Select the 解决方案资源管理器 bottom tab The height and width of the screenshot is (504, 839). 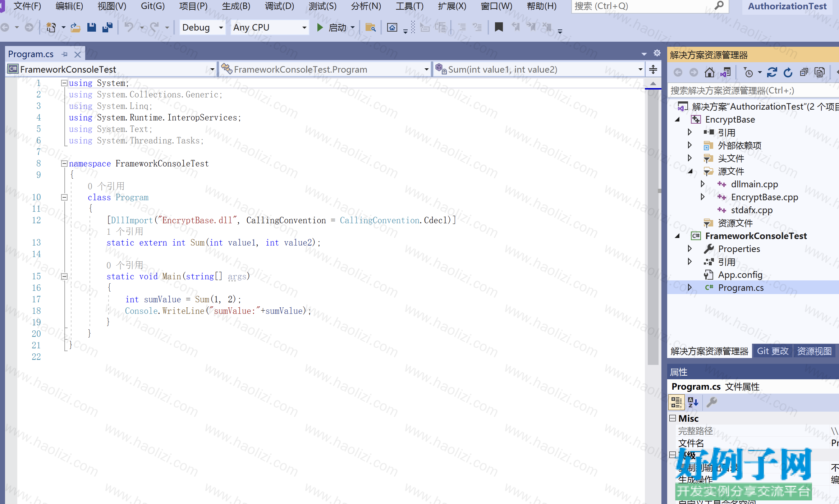point(709,351)
